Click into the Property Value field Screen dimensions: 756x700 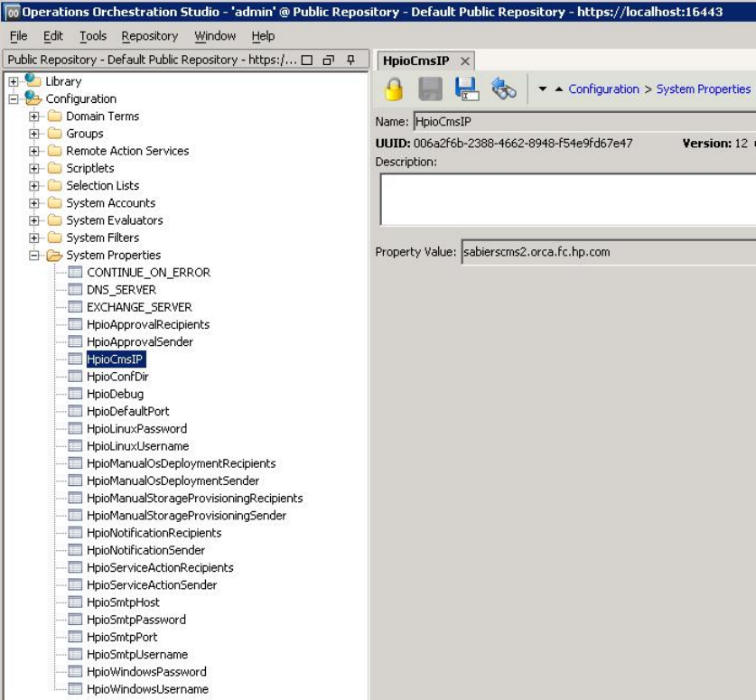pos(605,252)
